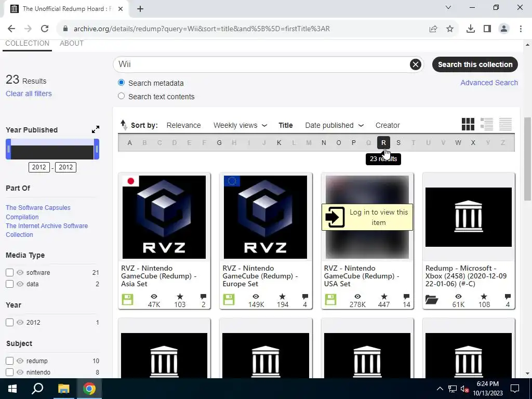This screenshot has height=399, width=532.
Task: Click floppy software icon on Europe Set card
Action: tap(229, 300)
